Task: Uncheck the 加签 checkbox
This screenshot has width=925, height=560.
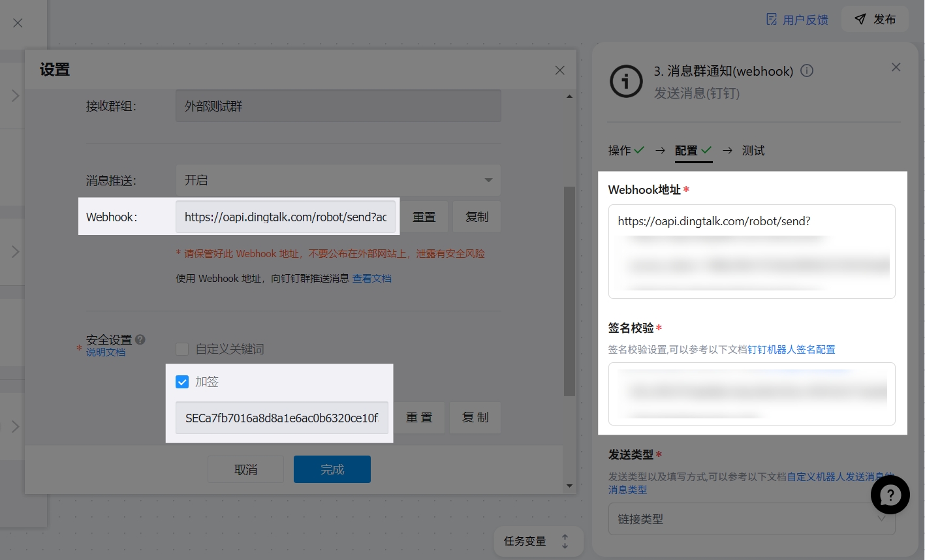Action: [183, 382]
